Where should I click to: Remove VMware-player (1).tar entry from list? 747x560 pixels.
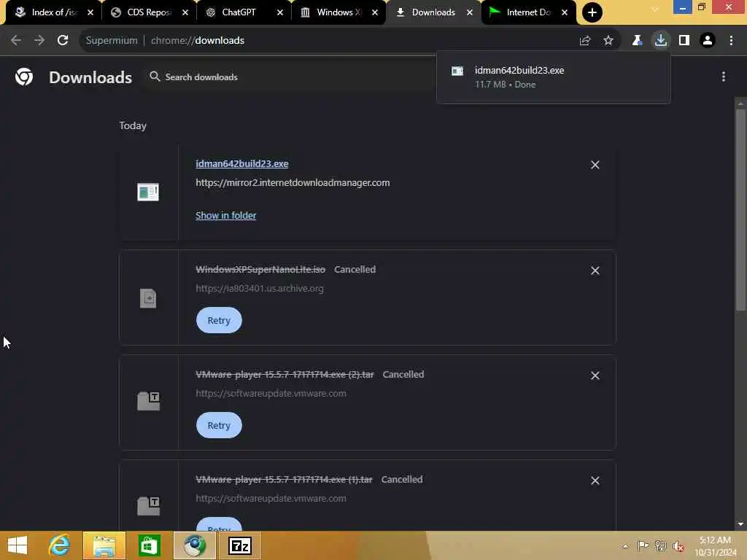tap(595, 481)
